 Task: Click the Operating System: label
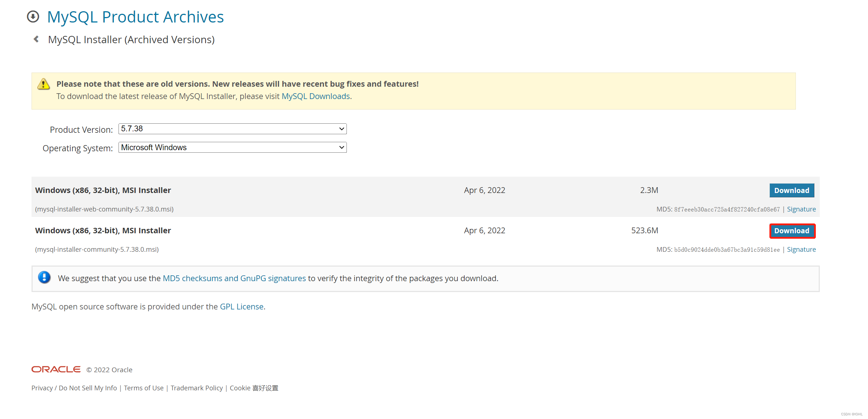click(78, 148)
